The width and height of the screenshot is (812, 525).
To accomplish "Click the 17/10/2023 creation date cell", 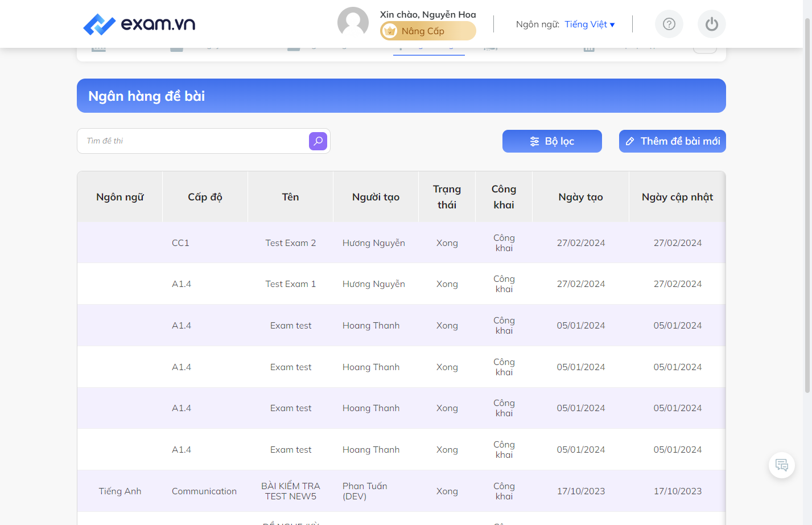I will (581, 491).
